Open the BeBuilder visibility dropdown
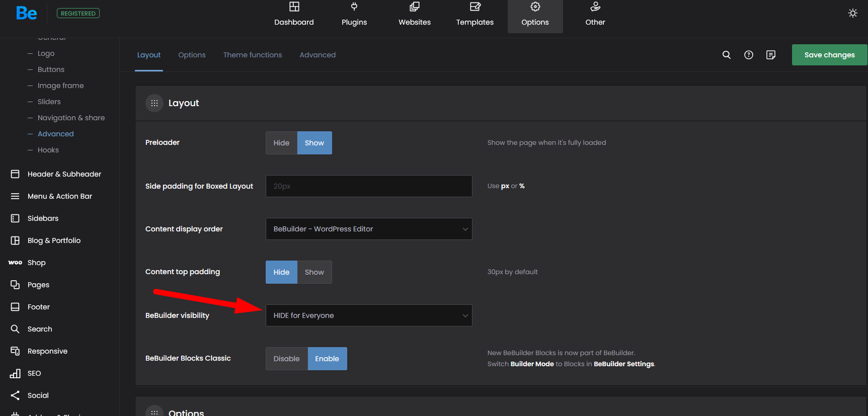Screen dimensions: 868x416 [368, 315]
